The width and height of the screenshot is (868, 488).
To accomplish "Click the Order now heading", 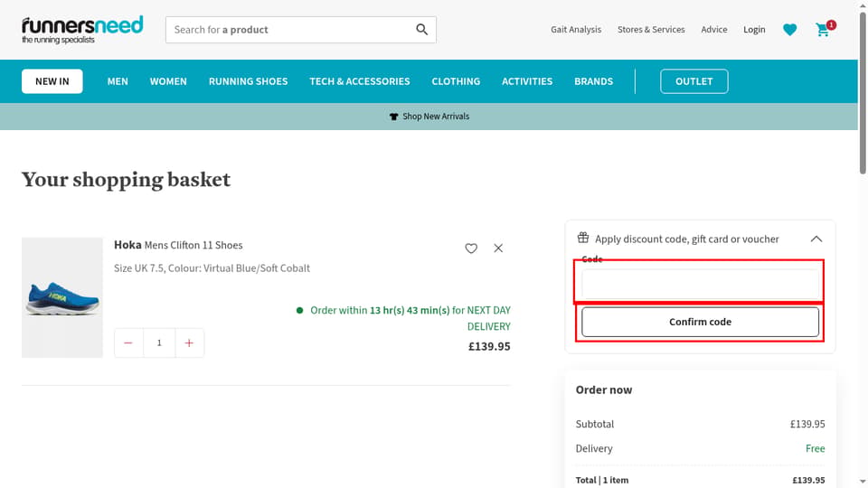I will point(604,390).
